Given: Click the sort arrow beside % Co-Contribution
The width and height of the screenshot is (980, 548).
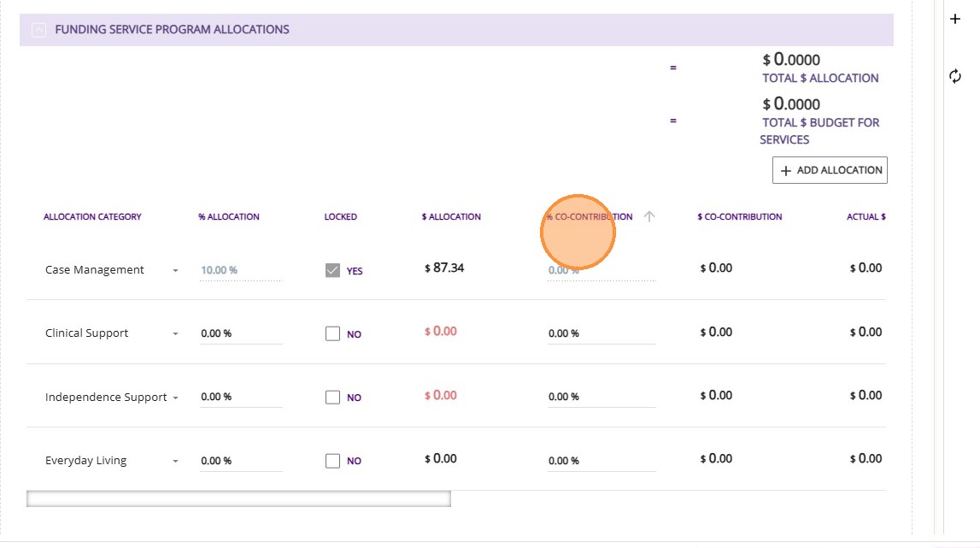Looking at the screenshot, I should pos(649,217).
